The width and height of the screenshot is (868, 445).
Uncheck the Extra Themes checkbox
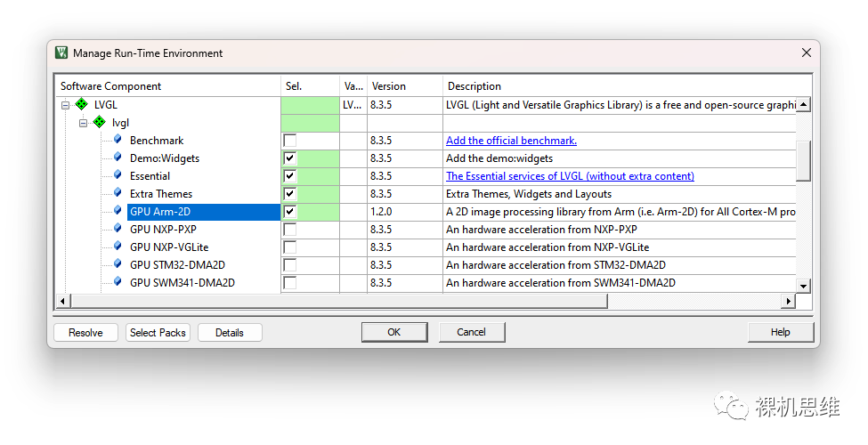(289, 194)
